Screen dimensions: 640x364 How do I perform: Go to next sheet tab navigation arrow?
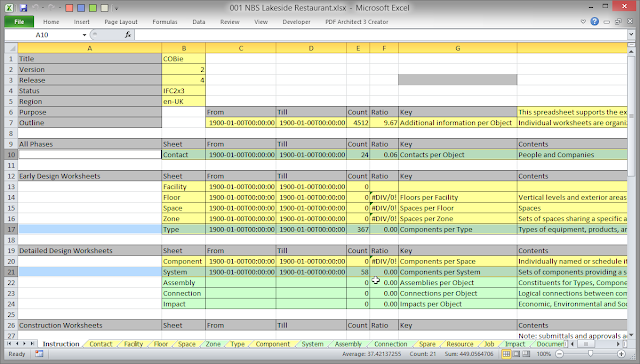pyautogui.click(x=24, y=344)
